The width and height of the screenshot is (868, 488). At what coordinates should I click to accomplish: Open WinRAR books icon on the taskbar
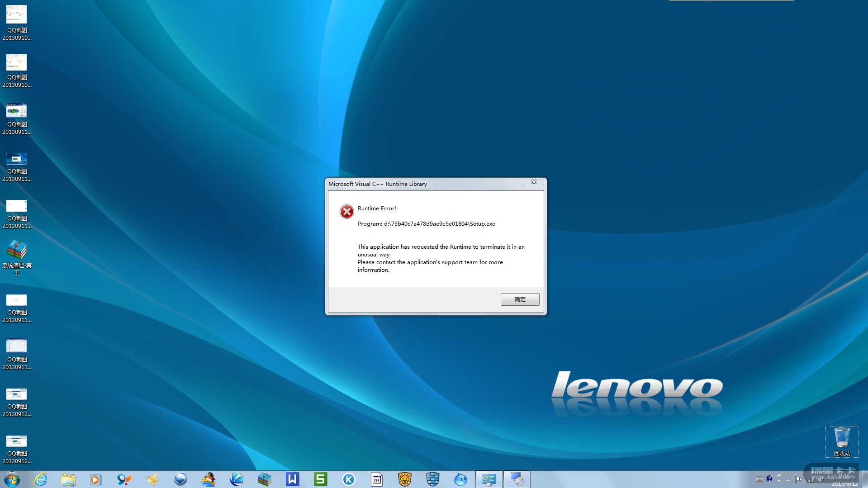coord(265,479)
